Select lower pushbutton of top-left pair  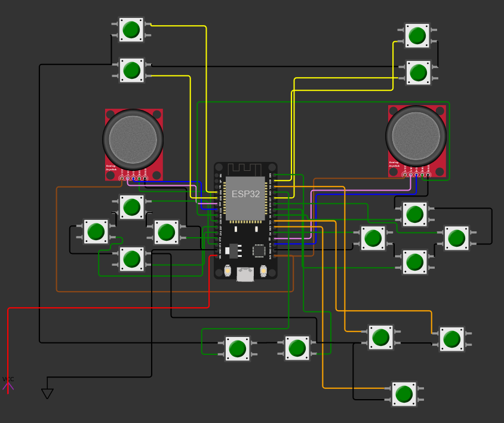[x=132, y=70]
